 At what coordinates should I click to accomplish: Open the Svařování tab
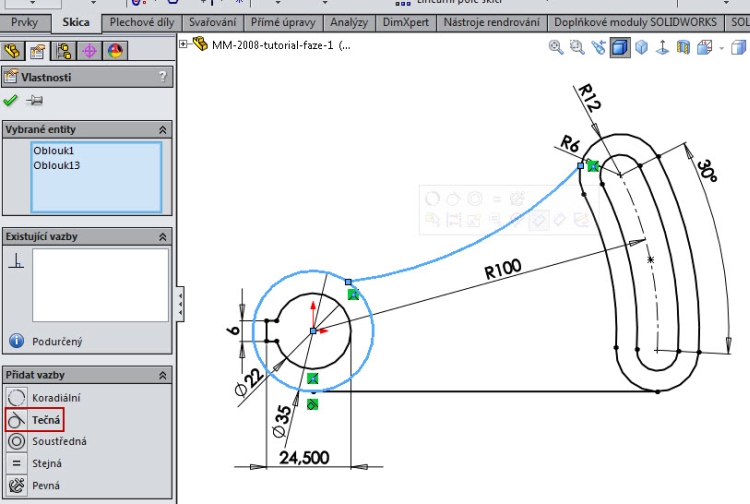click(x=212, y=22)
